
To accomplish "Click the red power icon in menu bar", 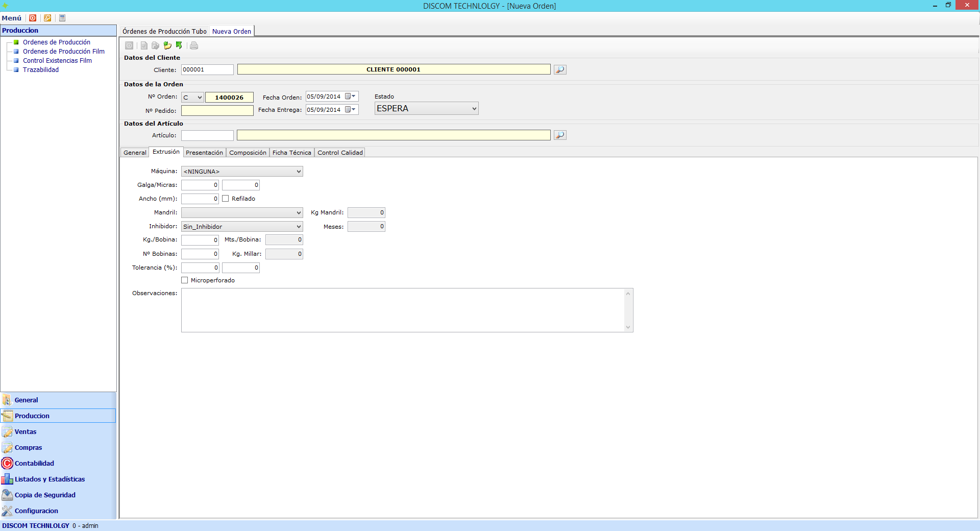I will coord(33,18).
